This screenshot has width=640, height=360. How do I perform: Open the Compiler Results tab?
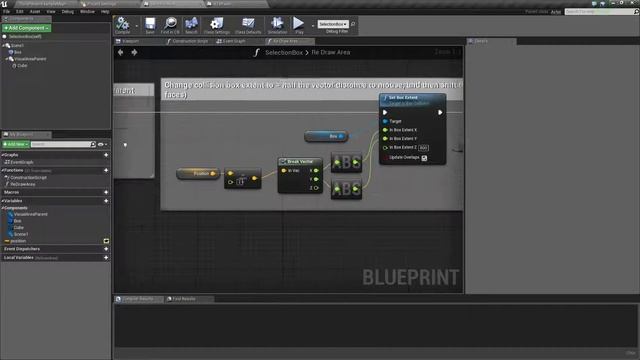138,299
